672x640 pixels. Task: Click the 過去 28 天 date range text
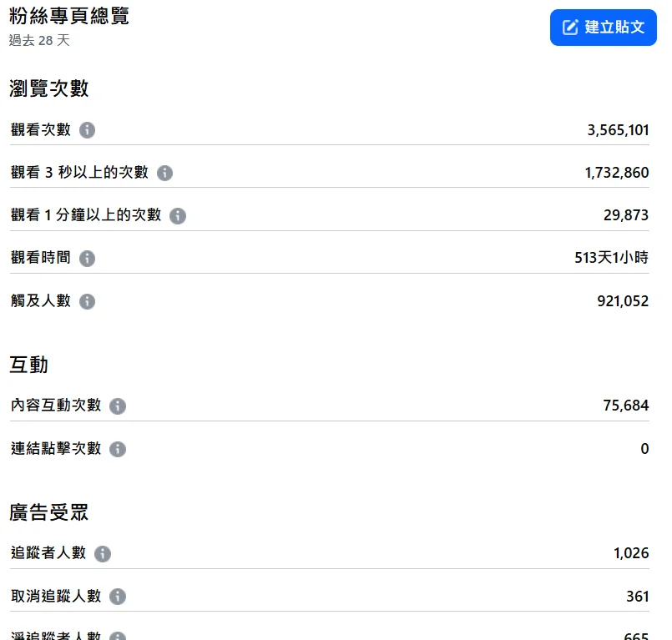click(x=39, y=40)
